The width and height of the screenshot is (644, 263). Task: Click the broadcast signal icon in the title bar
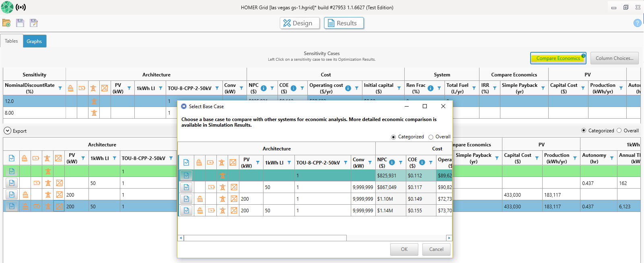tap(21, 7)
